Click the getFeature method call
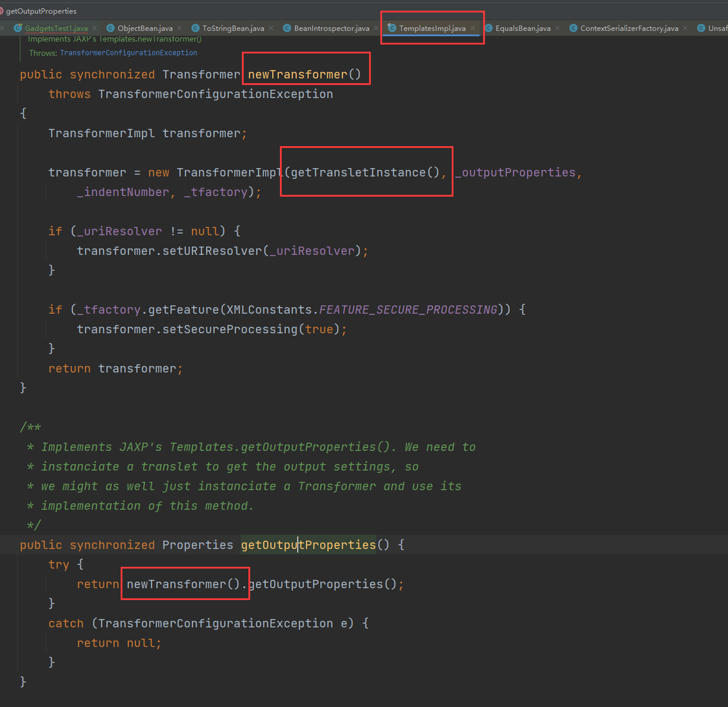This screenshot has width=728, height=707. 184,310
